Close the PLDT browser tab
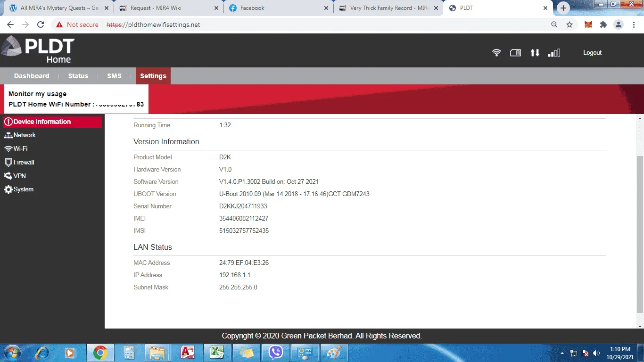 pyautogui.click(x=545, y=8)
